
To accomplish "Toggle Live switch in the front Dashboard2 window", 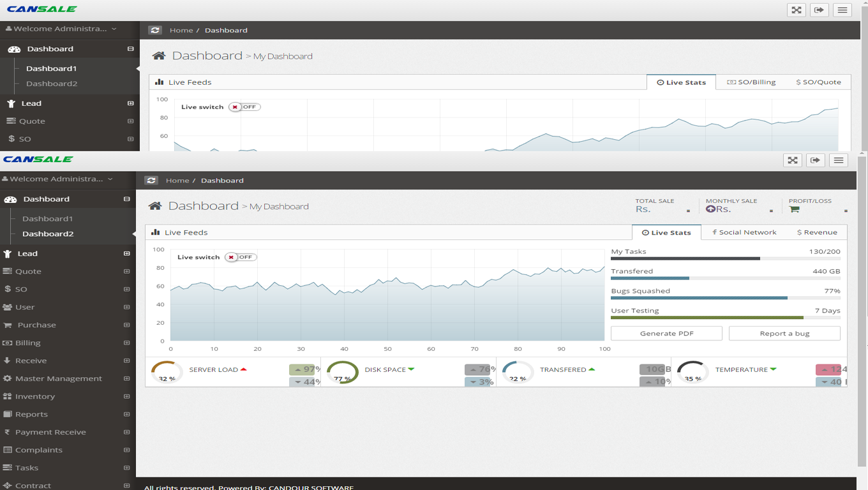I will (241, 257).
